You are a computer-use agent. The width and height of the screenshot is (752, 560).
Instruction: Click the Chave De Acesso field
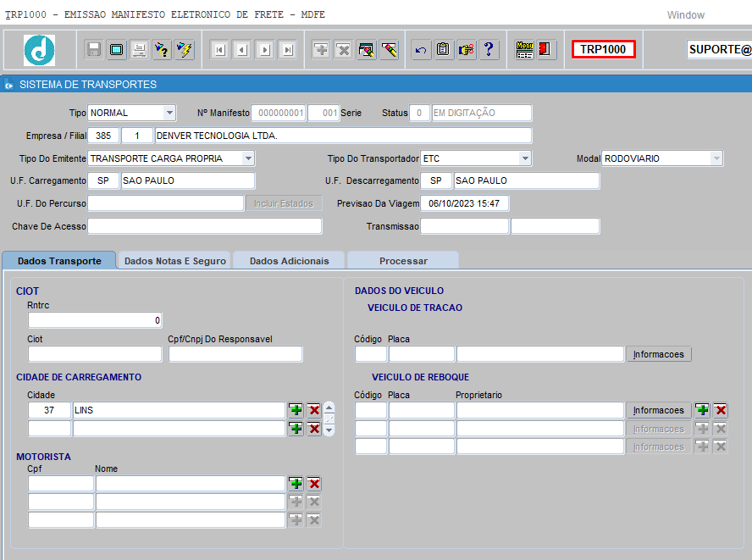pyautogui.click(x=205, y=226)
